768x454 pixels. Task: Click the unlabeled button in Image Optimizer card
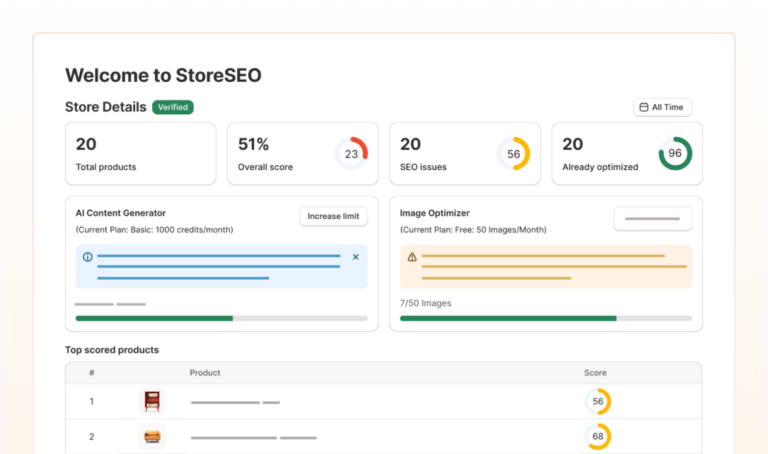[x=652, y=218]
